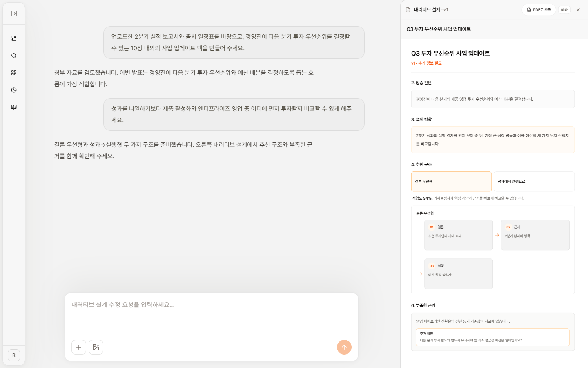Click the PDF로 추출 export button
The image size is (588, 368).
[539, 10]
